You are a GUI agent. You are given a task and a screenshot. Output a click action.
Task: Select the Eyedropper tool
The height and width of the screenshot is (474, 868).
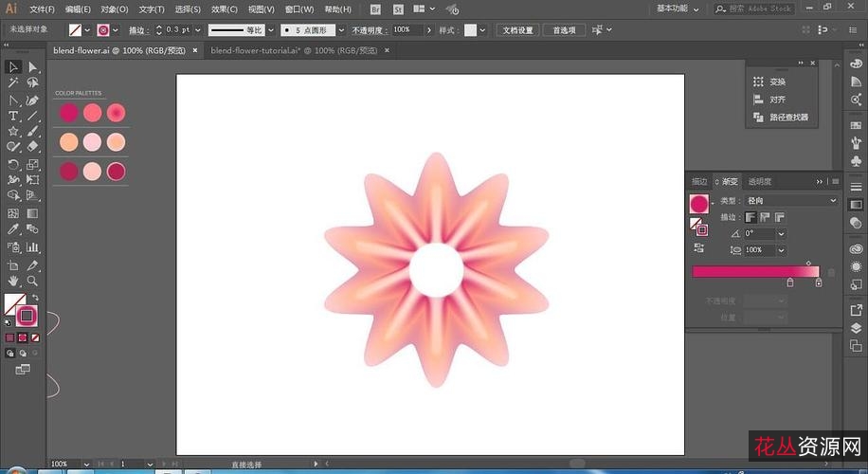(12, 228)
